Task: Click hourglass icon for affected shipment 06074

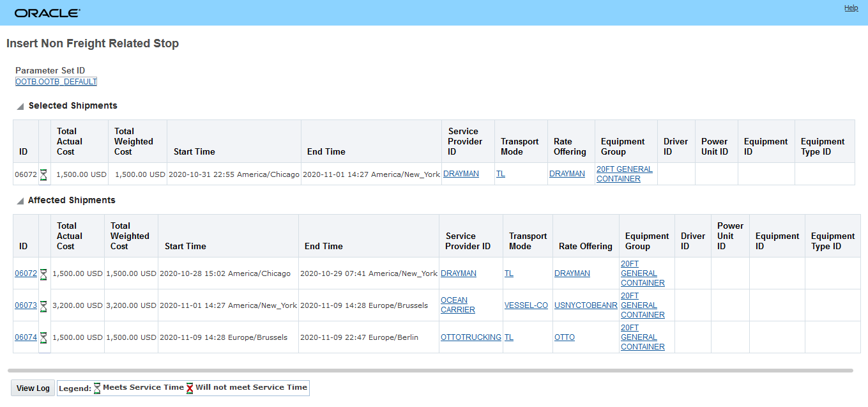Action: pyautogui.click(x=43, y=338)
